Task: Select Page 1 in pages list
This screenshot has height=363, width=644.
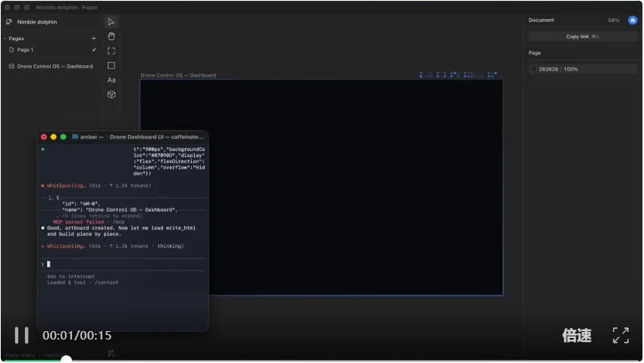Action: pyautogui.click(x=26, y=50)
